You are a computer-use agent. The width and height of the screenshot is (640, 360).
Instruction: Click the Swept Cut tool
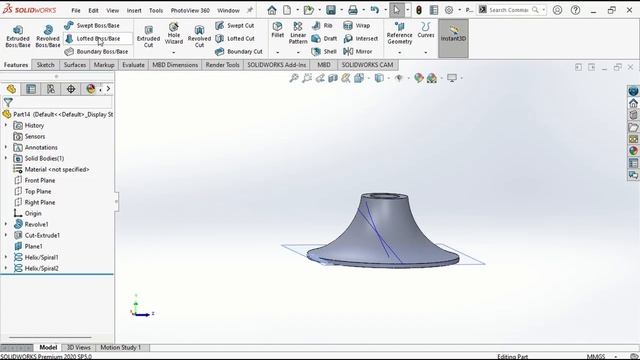[x=235, y=25]
